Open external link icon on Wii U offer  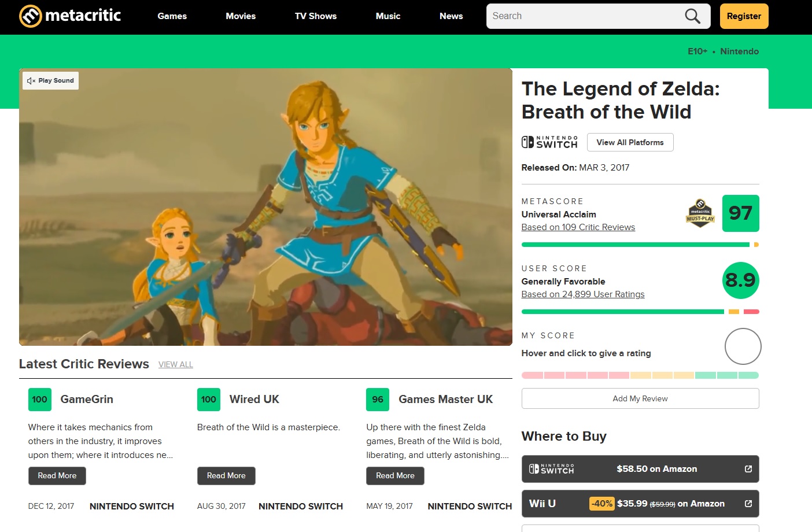click(748, 504)
